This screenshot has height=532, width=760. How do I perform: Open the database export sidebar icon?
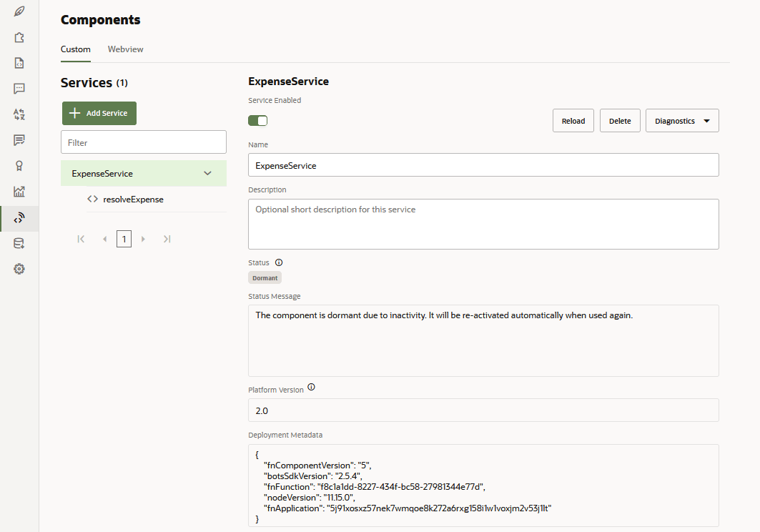click(19, 242)
